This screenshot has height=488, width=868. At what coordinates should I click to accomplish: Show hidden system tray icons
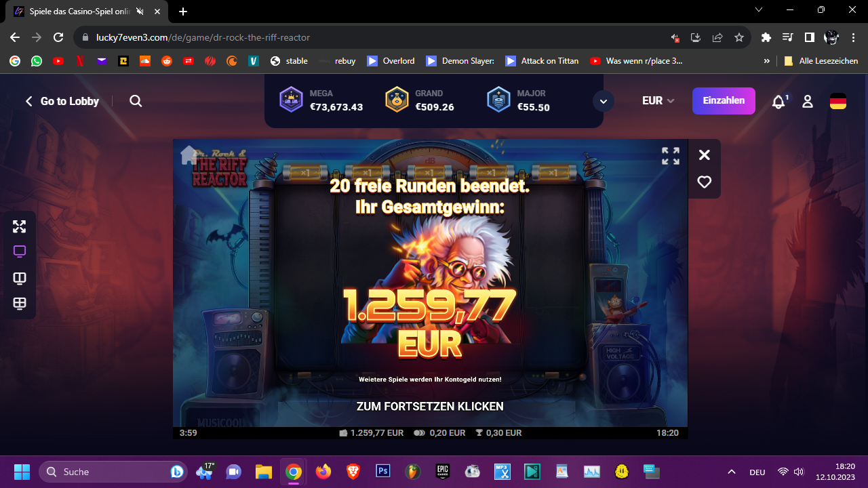[x=732, y=472]
